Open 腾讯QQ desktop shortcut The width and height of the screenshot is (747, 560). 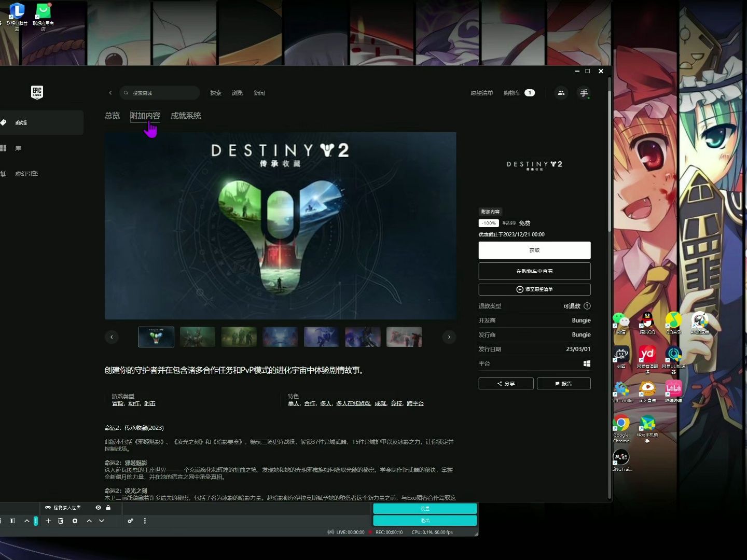click(x=647, y=324)
